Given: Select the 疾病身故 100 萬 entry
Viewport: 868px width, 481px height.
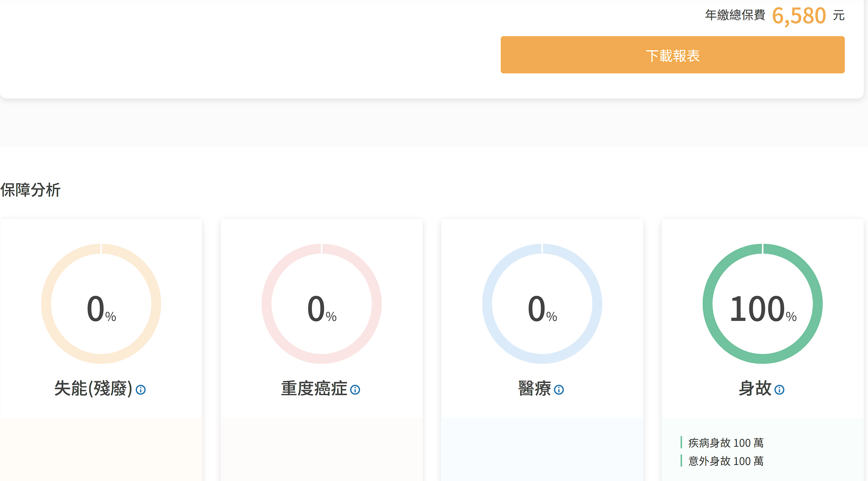Looking at the screenshot, I should 725,443.
